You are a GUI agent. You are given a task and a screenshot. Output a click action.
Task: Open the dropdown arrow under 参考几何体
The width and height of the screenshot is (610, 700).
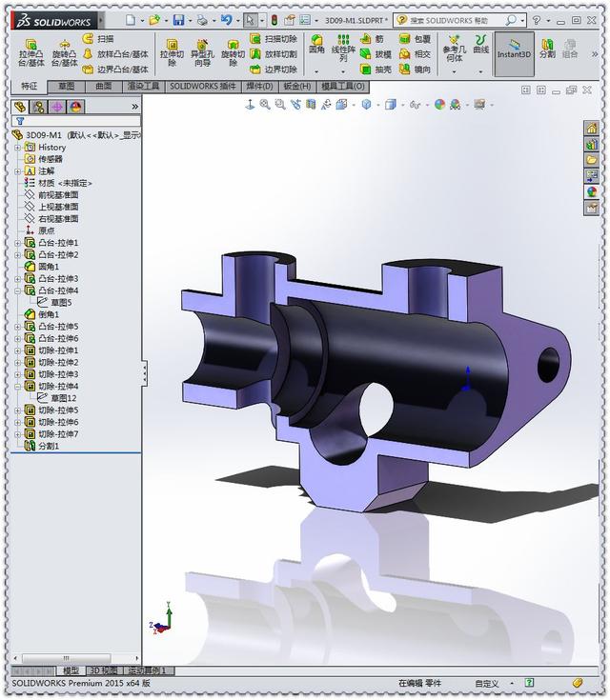pyautogui.click(x=454, y=71)
